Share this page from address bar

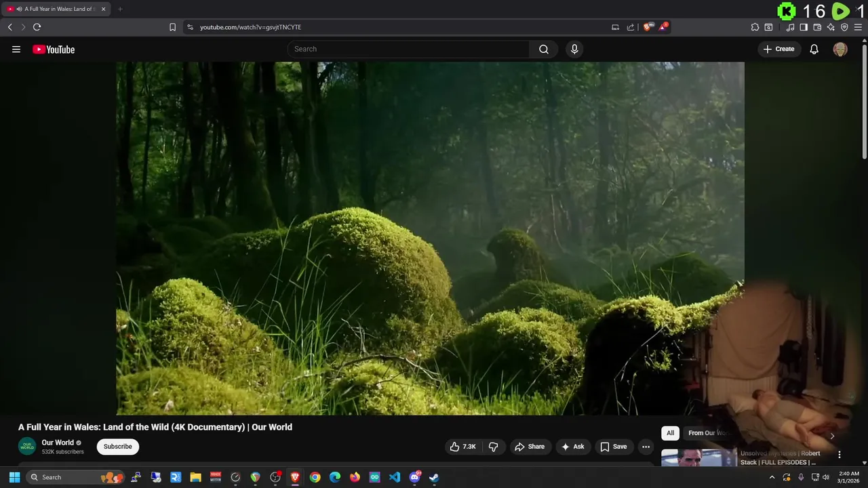pyautogui.click(x=631, y=27)
